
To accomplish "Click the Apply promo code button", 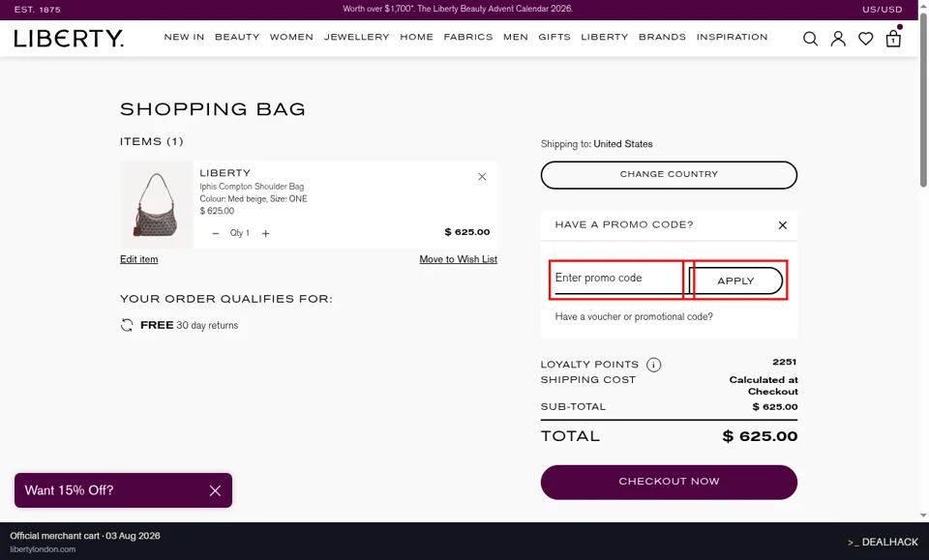I will tap(735, 280).
